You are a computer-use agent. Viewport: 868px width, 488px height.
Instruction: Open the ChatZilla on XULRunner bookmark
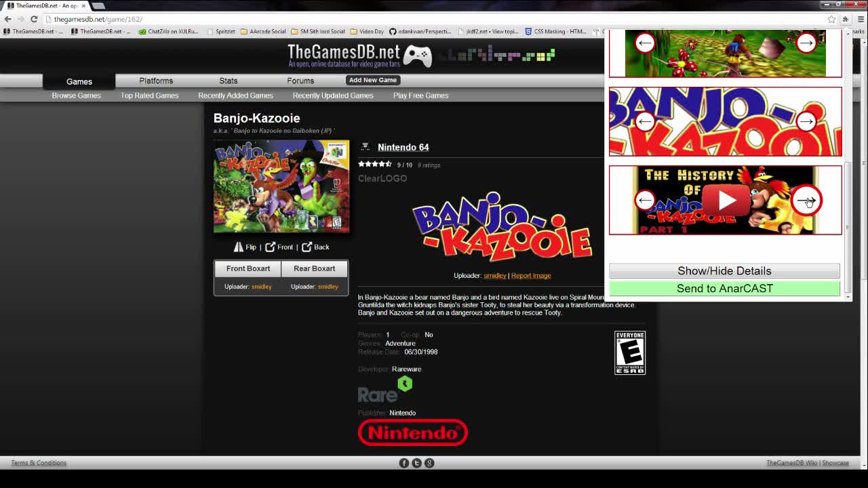point(168,31)
